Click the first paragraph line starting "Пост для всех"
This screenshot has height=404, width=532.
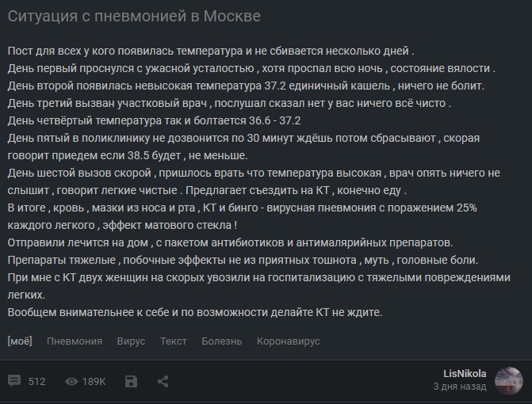(x=211, y=51)
